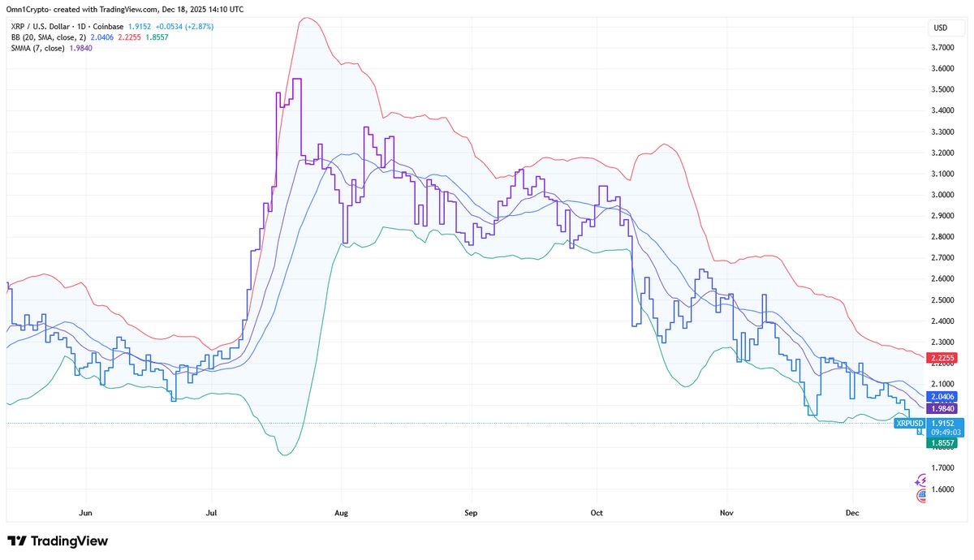Image resolution: width=974 pixels, height=560 pixels.
Task: Click the blue SMA basis label 2.0406
Action: [x=942, y=396]
